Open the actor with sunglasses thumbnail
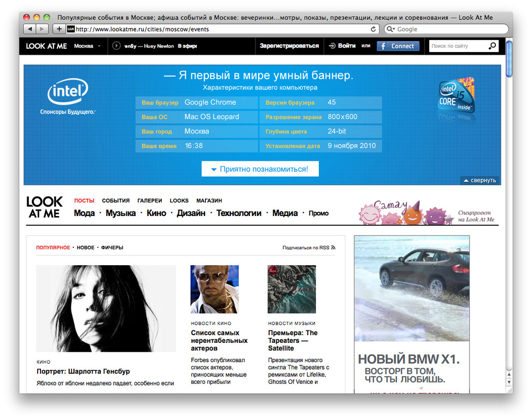The height and width of the screenshot is (420, 532). [x=214, y=289]
